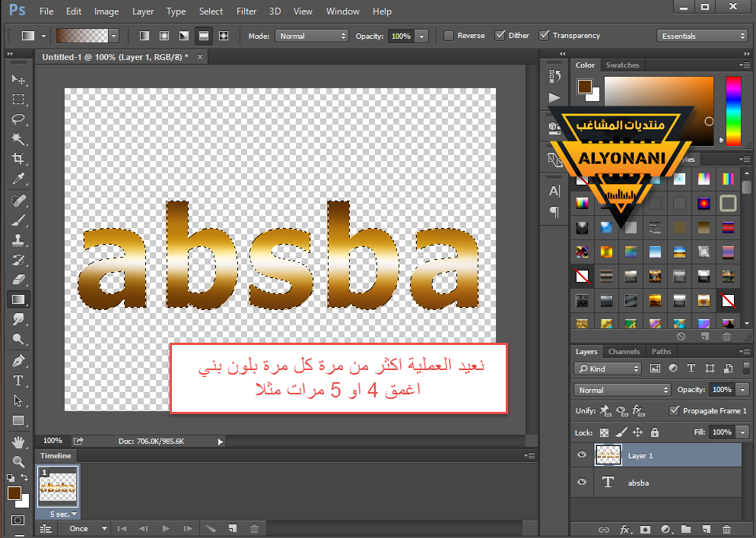Select the Horizontal Type tool
The width and height of the screenshot is (756, 538).
click(x=18, y=381)
